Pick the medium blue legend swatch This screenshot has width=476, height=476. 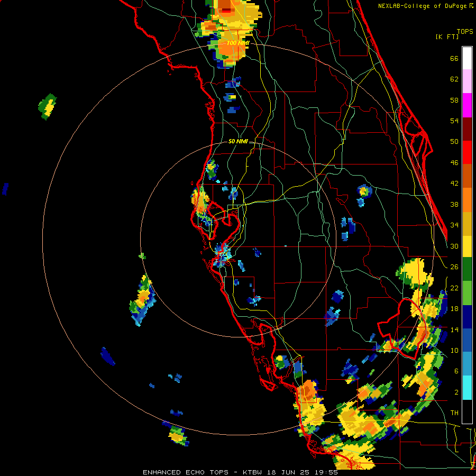467,341
